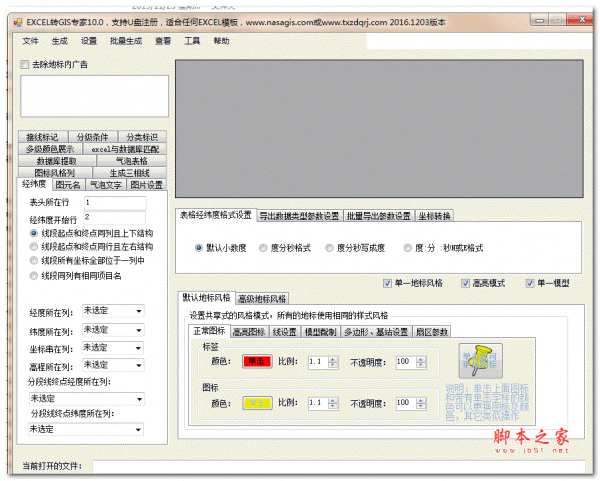600x481 pixels.
Task: Open the 导出数据类型参数设置 tab
Action: (x=300, y=216)
